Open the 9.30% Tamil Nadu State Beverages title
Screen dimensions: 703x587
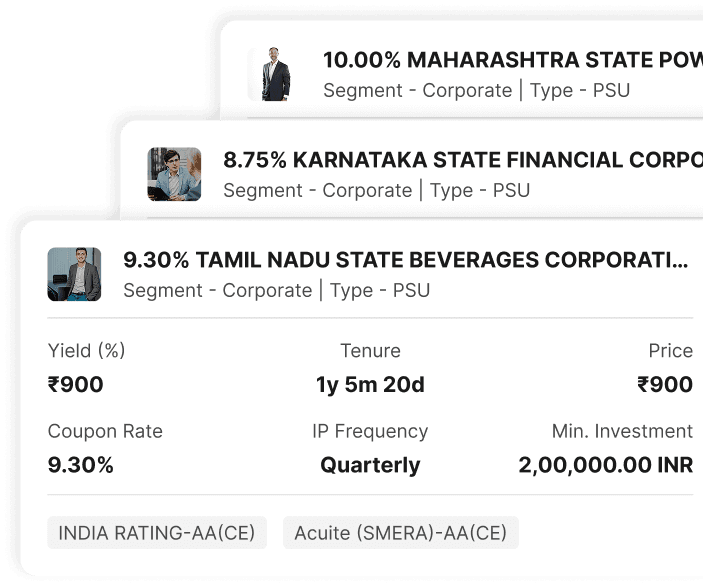pos(405,260)
